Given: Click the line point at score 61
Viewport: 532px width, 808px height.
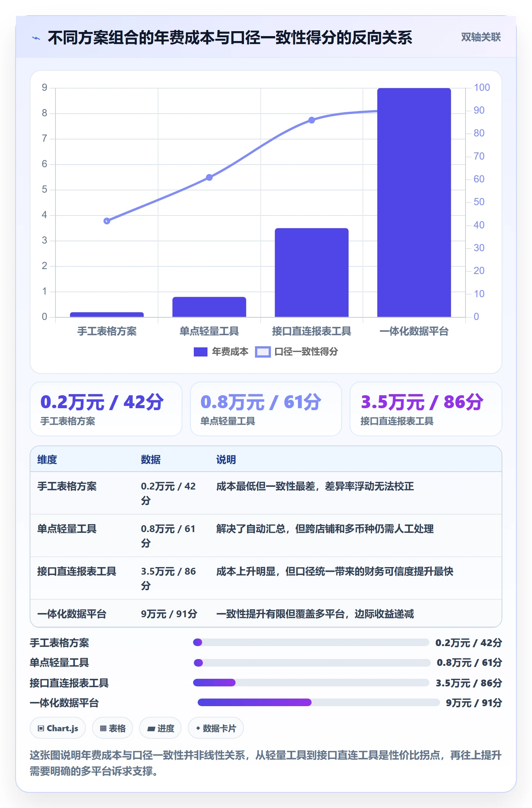Looking at the screenshot, I should tap(209, 177).
